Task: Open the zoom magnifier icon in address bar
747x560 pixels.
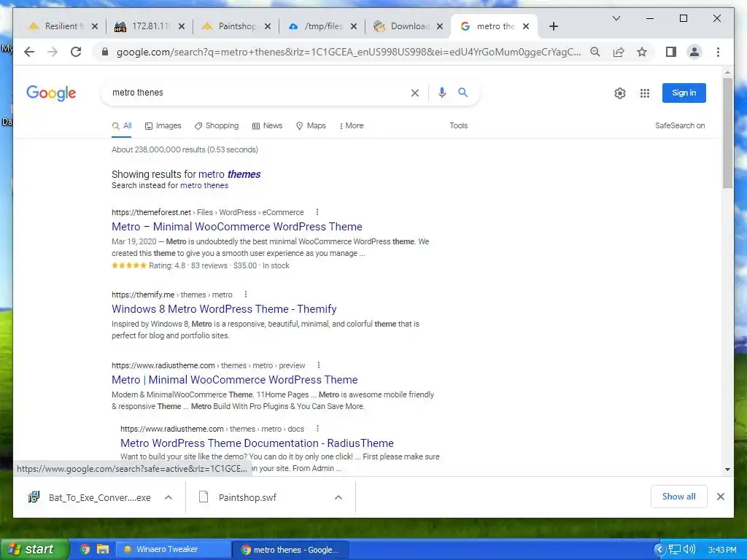Action: point(595,52)
